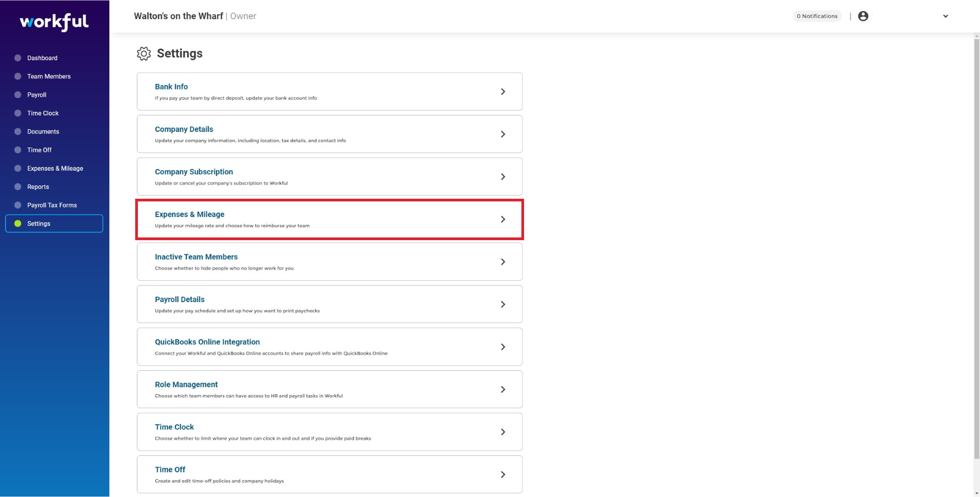Click the "Owner" role label

(x=243, y=16)
